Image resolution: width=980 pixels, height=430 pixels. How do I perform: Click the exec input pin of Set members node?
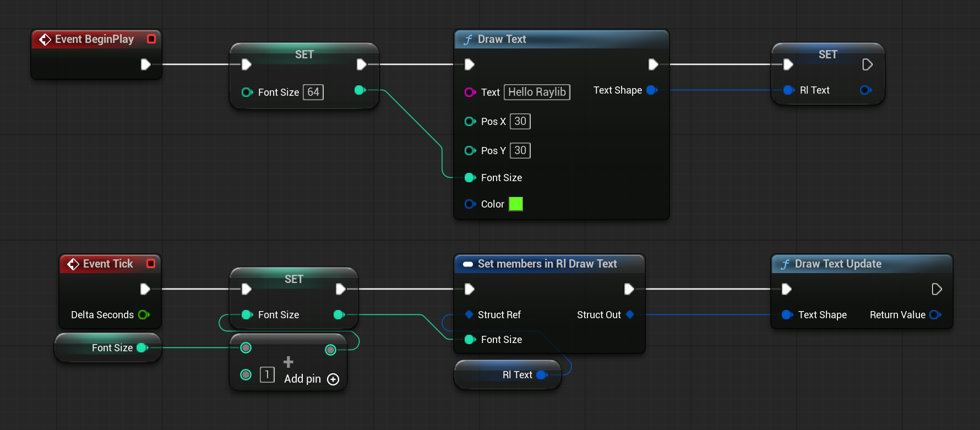click(470, 289)
